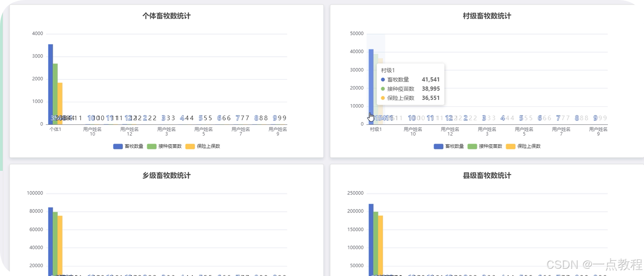Click y-axis value 3000 in 个体畜牧数统计 chart
Screen dimensions: 644x276
38,56
